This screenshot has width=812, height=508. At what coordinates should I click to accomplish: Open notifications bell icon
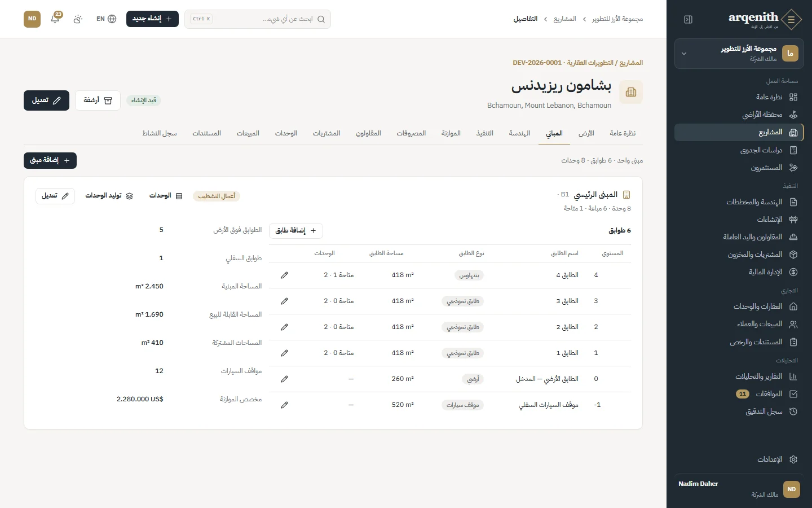[55, 19]
